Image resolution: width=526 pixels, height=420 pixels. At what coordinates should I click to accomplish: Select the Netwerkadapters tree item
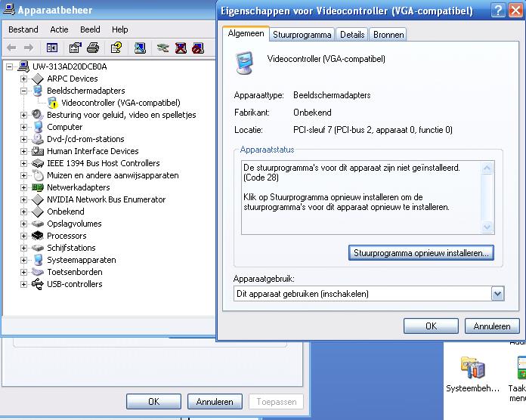(78, 187)
